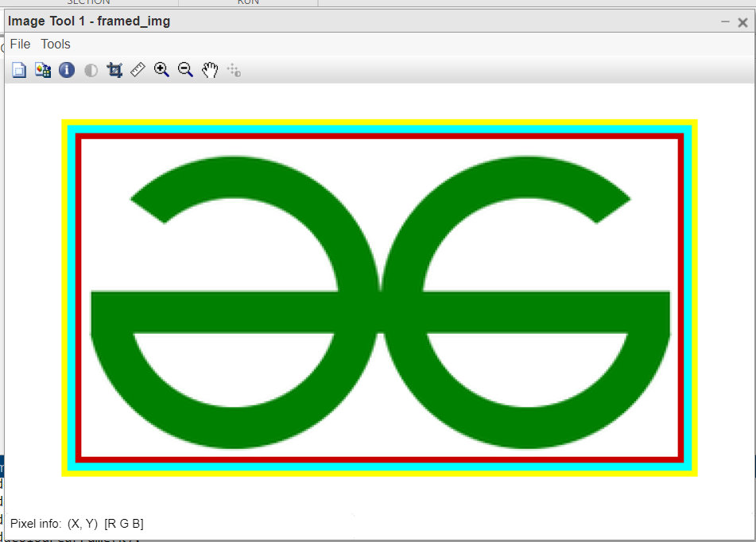Activate the Zoom Out magnifier
Screen dimensions: 756x542
[186, 71]
